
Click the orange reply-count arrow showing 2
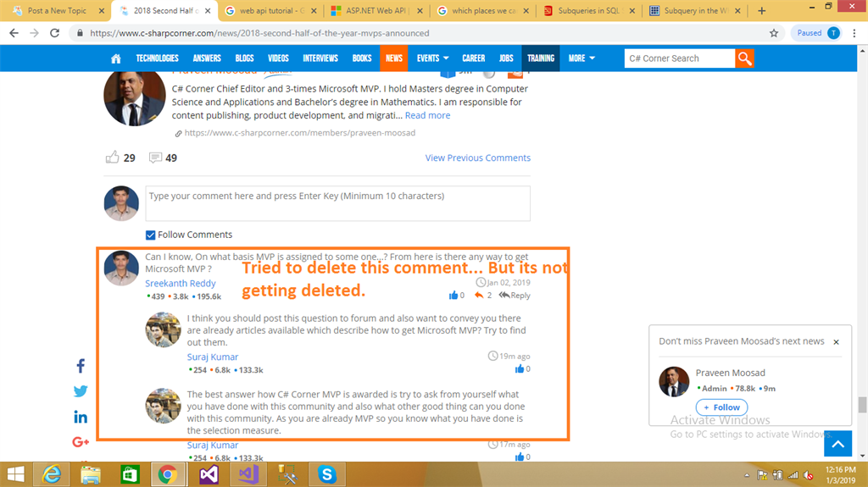tap(479, 295)
